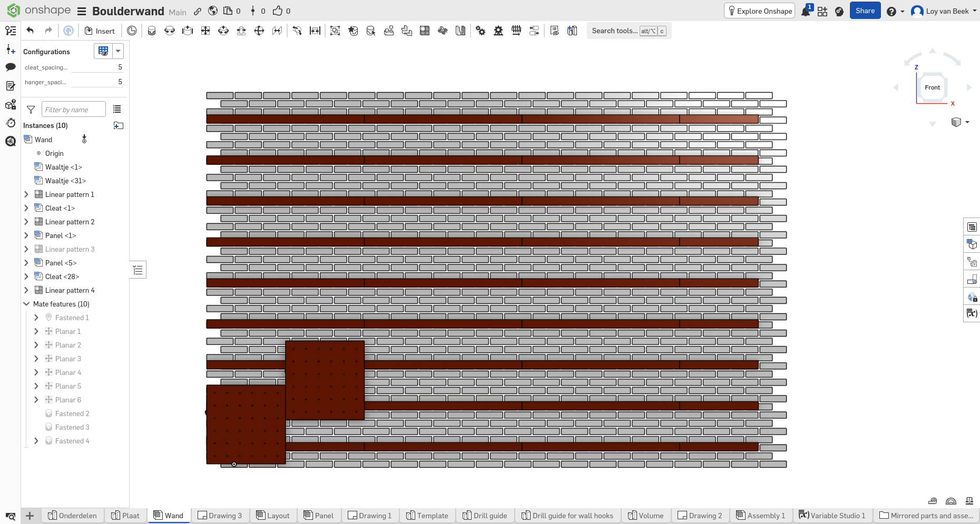Focus the Filter by name field

(73, 110)
